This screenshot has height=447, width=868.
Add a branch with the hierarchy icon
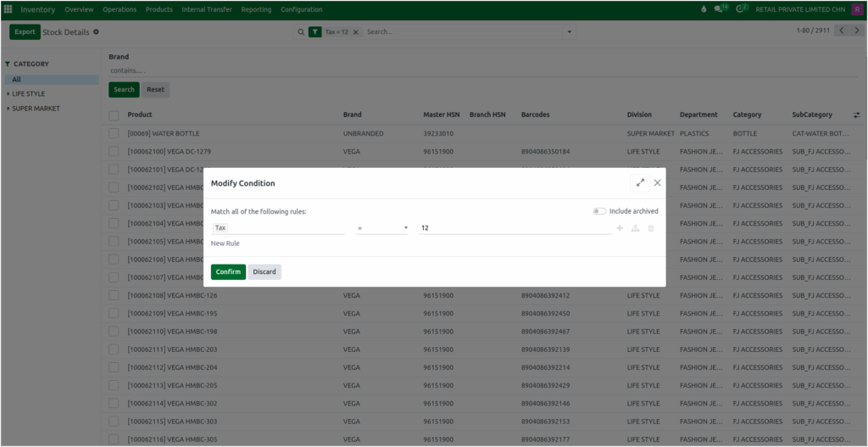click(636, 228)
